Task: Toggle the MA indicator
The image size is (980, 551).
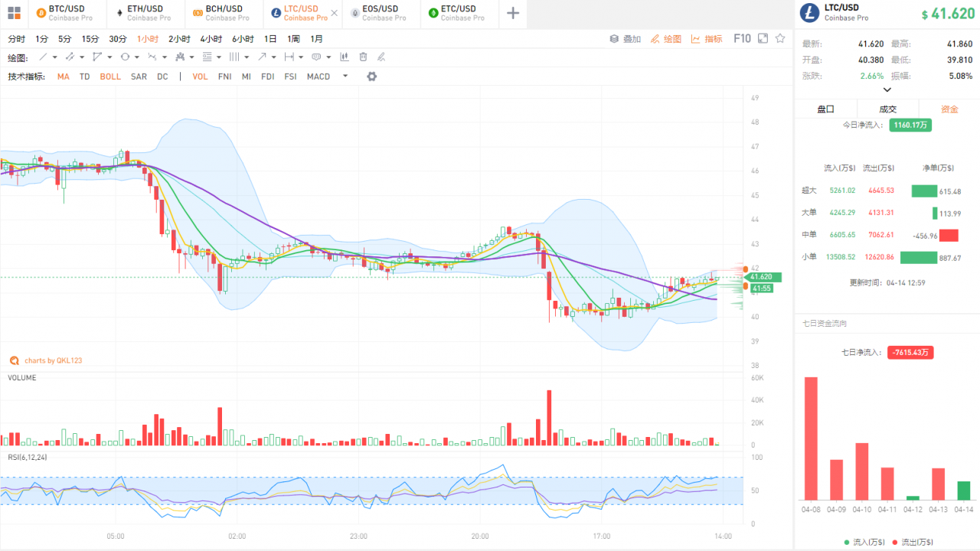Action: coord(63,77)
